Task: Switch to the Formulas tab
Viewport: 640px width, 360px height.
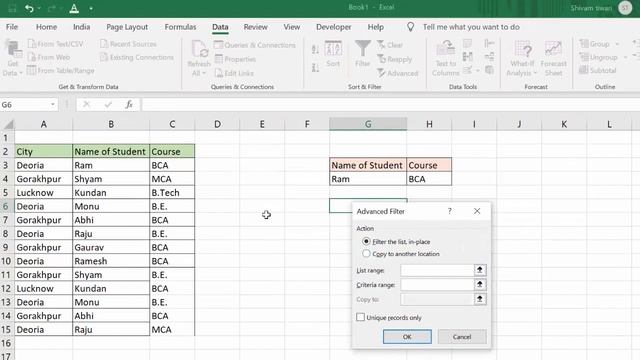Action: click(x=180, y=27)
